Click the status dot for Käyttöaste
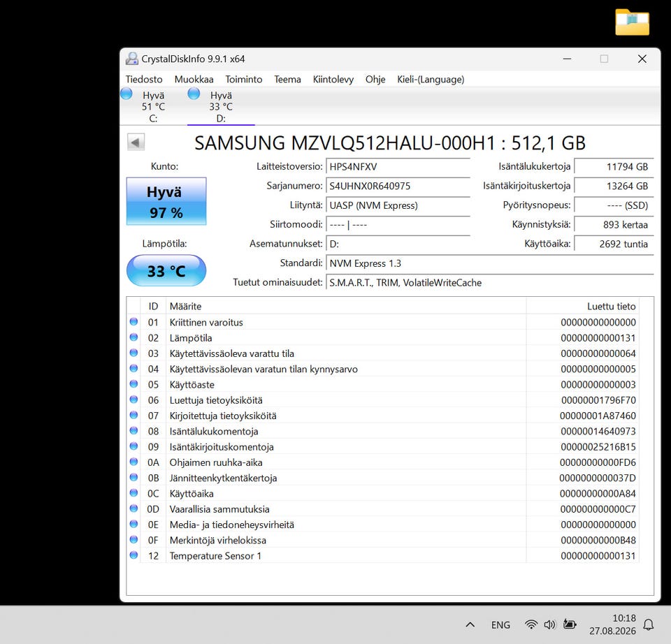Image resolution: width=671 pixels, height=644 pixels. point(134,384)
